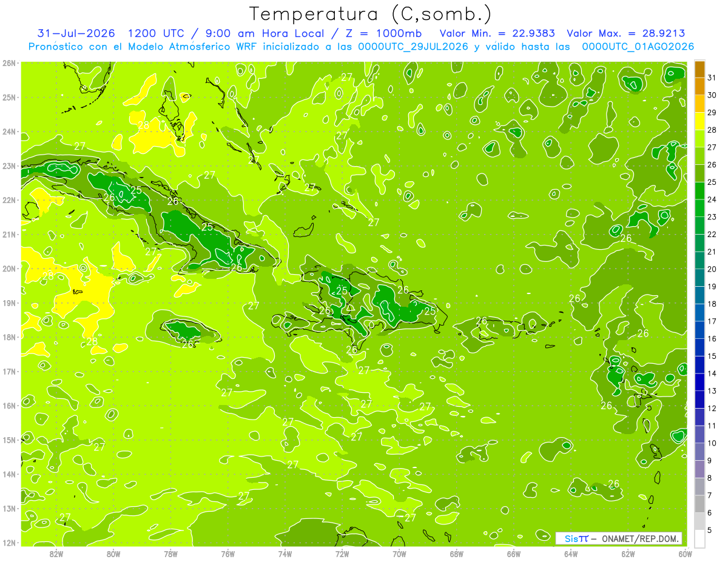Click the "15" label on the color scale
Viewport: 728px width, 562px height.
coord(712,356)
